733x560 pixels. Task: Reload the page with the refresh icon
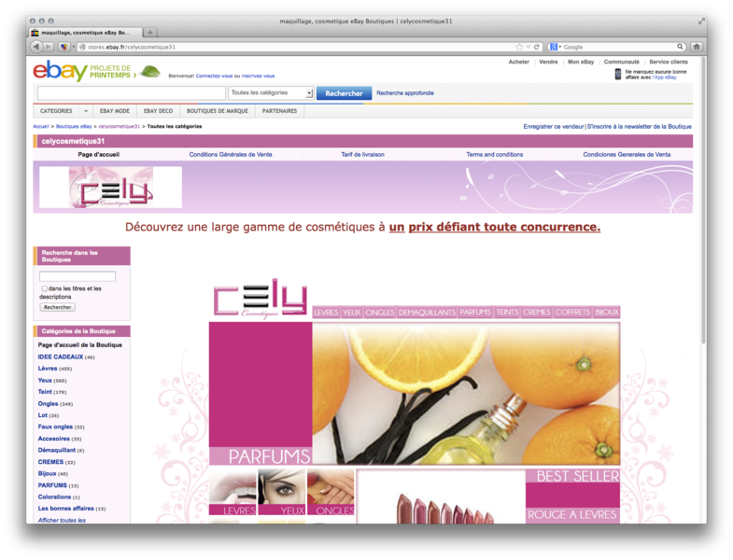point(537,47)
